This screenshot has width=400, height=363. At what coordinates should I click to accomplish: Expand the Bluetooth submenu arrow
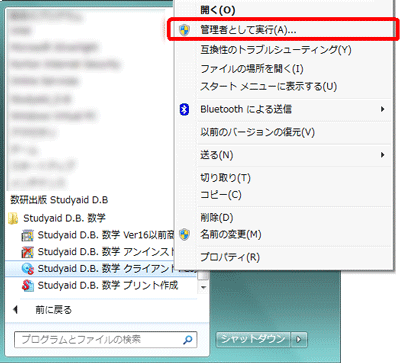pyautogui.click(x=383, y=109)
